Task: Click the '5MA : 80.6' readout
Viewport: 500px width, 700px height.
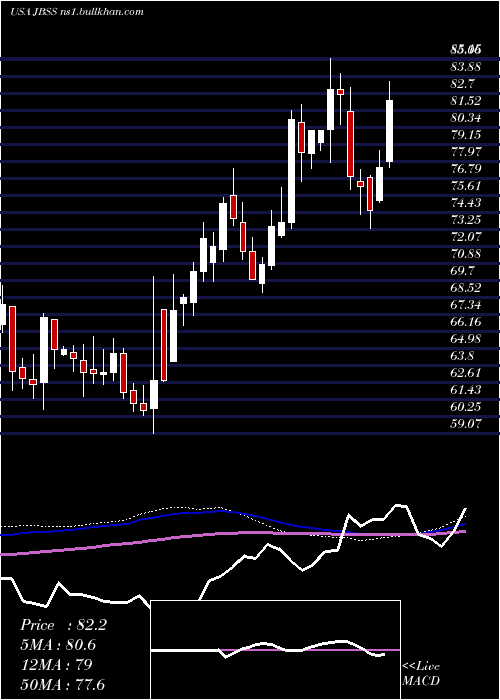Action: pos(58,645)
